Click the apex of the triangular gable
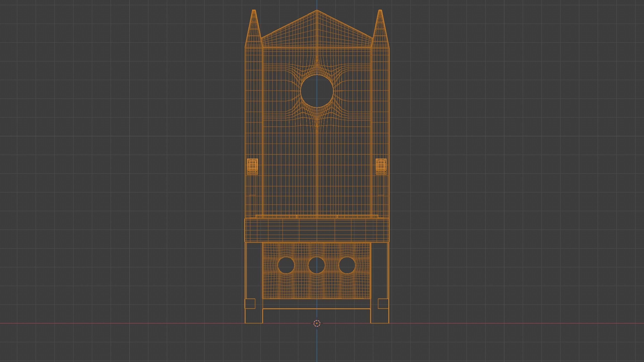 [x=317, y=10]
